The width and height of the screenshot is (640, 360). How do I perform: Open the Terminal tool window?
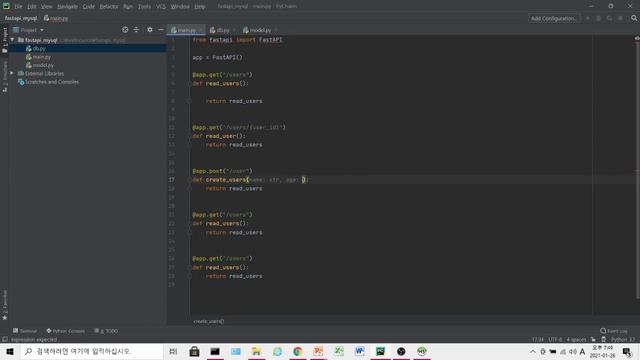point(25,331)
